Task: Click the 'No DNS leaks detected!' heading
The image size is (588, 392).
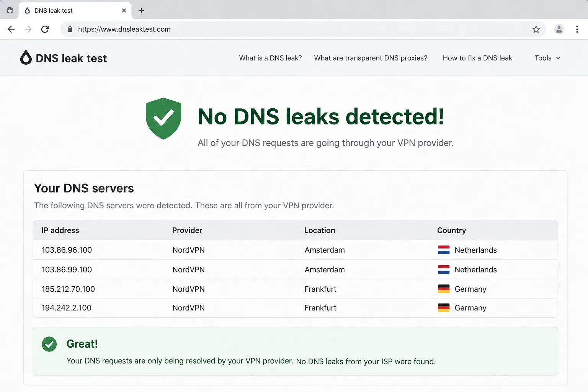Action: (321, 116)
